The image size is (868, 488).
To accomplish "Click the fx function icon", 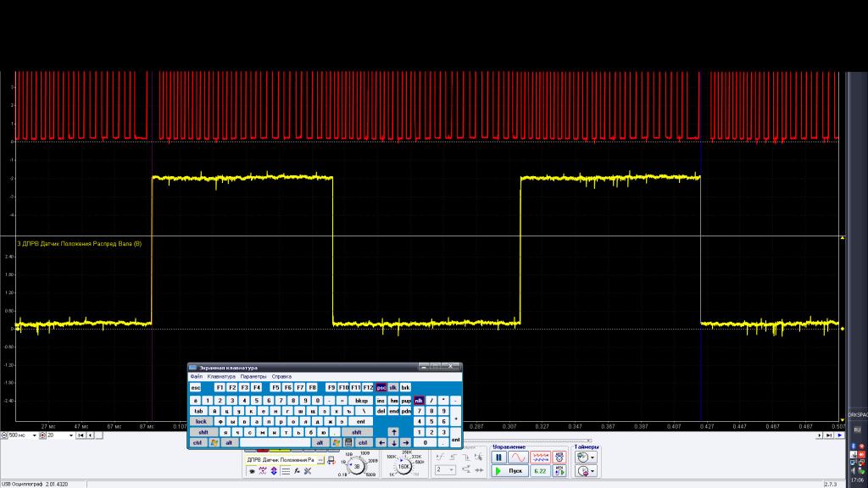I will tap(297, 471).
